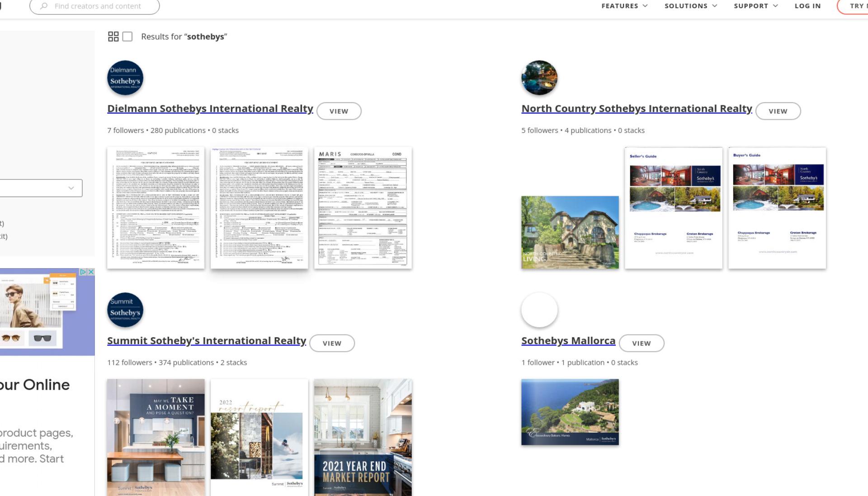Screen dimensions: 868x496
Task: Click the AdChoices info icon
Action: pyautogui.click(x=83, y=272)
